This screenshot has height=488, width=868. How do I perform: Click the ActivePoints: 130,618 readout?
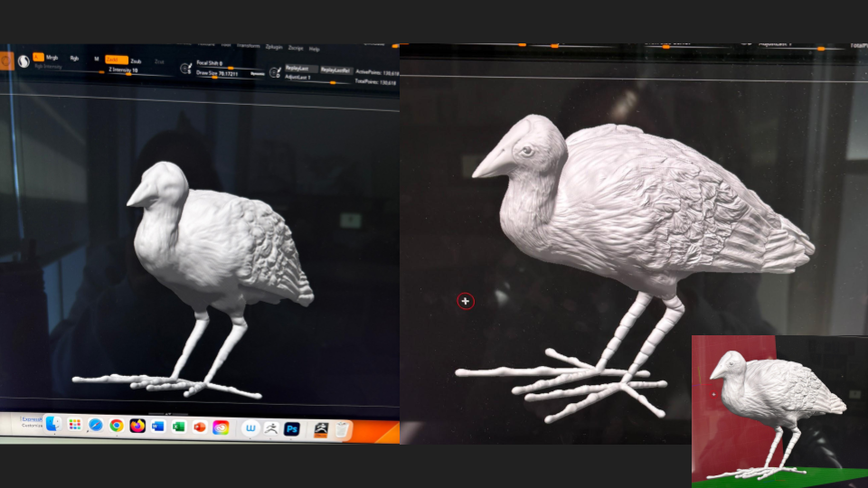coord(377,72)
